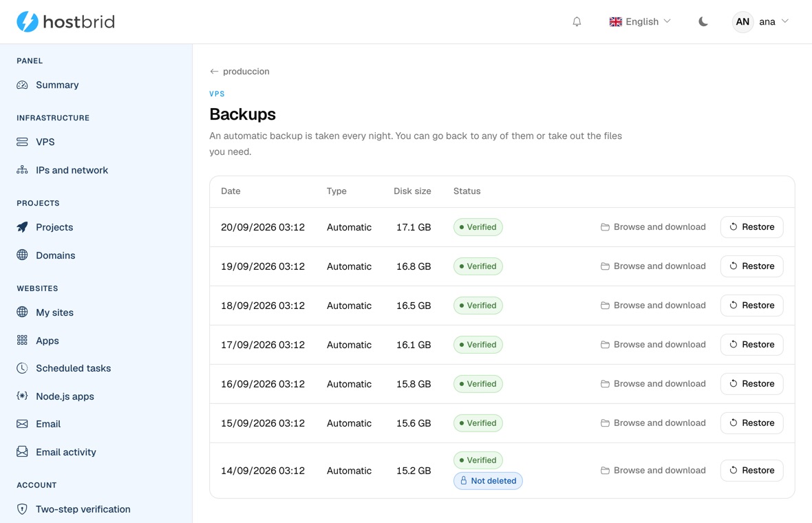Restore the 15/09/2026 backup
The image size is (812, 523).
tap(751, 423)
